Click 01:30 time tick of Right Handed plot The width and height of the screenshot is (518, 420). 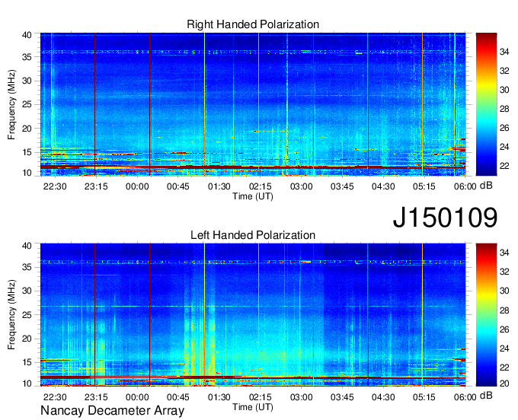coord(219,186)
